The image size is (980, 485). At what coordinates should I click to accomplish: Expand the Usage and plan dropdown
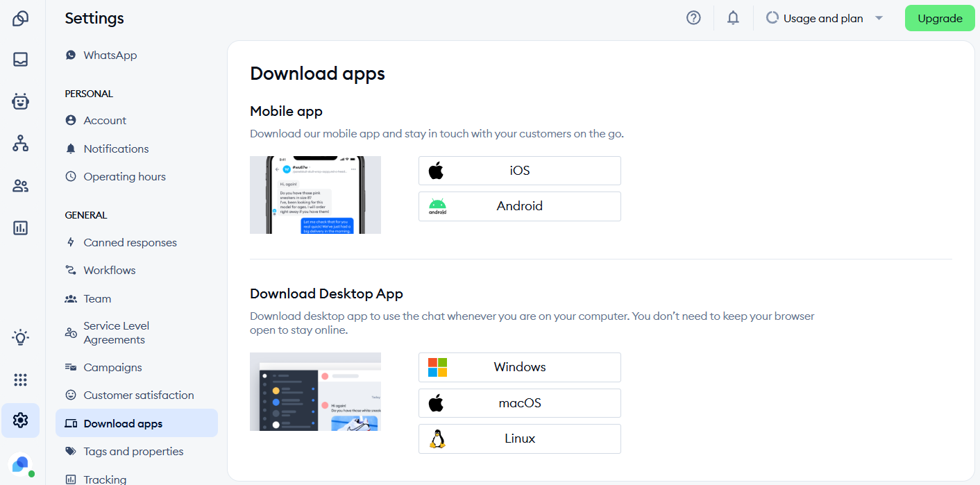pos(825,19)
